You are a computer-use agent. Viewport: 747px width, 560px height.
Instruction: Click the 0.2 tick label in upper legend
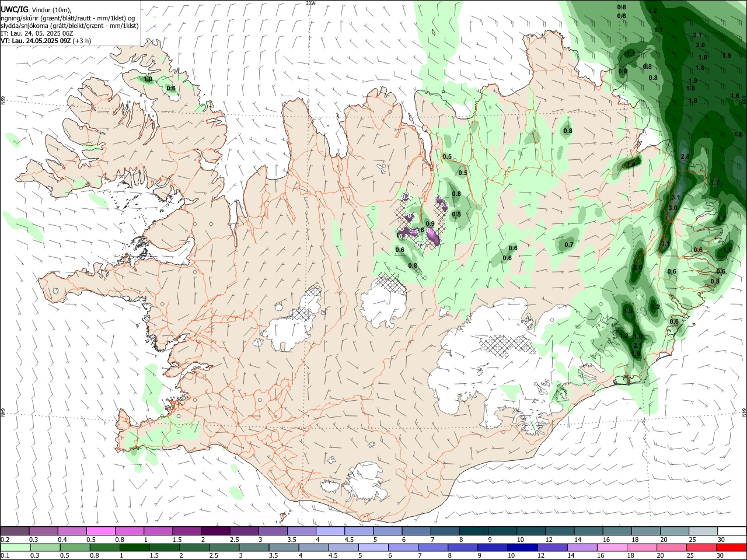pyautogui.click(x=5, y=540)
